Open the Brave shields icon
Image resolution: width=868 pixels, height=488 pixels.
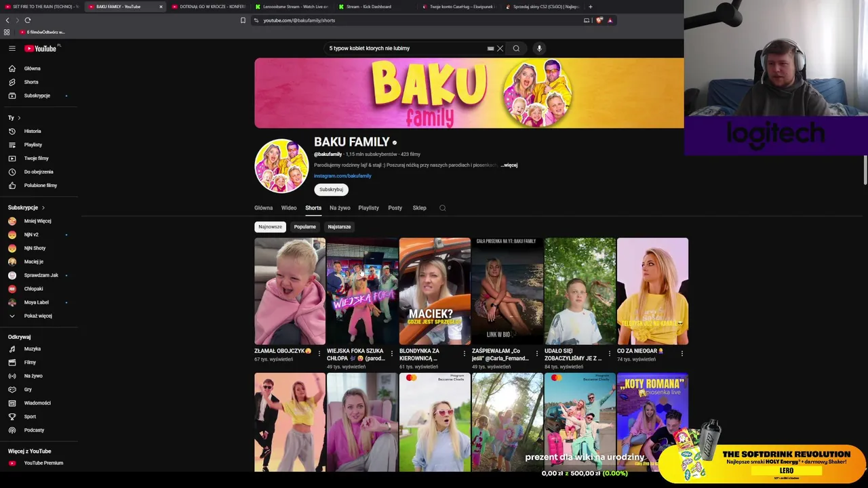pyautogui.click(x=599, y=20)
